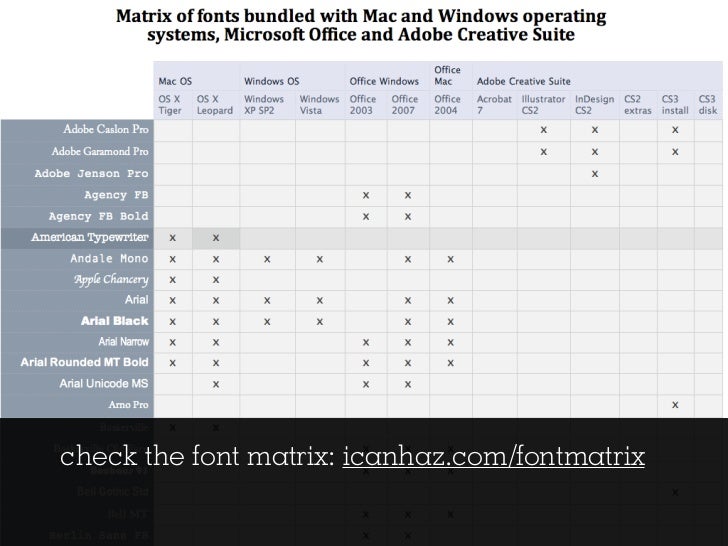Click the Andale Mono Windows Vista mark

pos(319,259)
